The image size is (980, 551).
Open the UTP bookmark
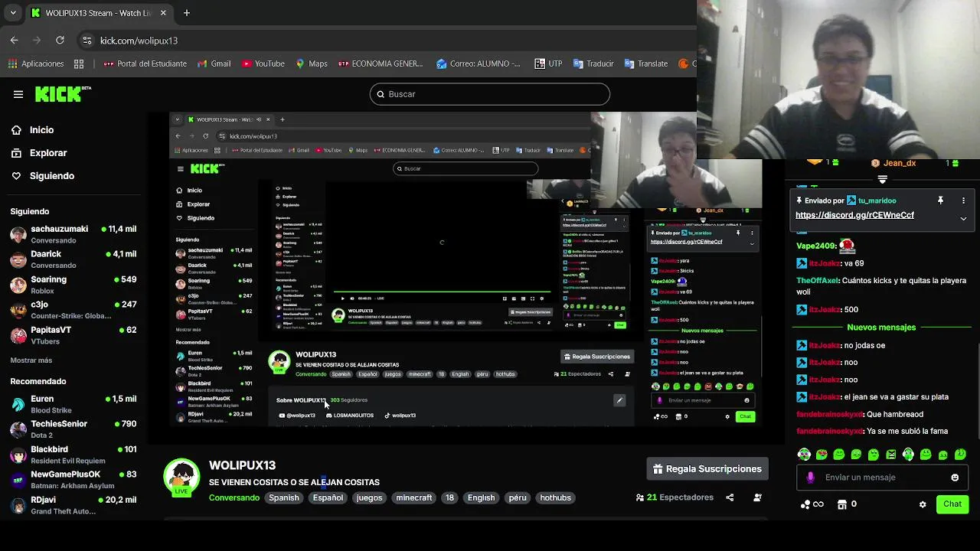(548, 64)
